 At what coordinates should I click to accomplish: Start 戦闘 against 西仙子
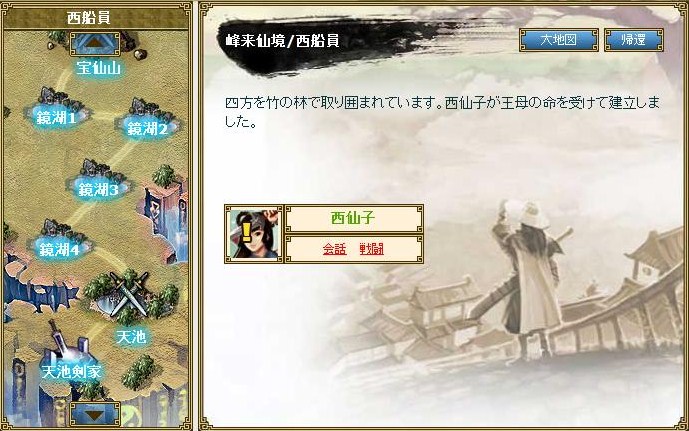coord(371,249)
